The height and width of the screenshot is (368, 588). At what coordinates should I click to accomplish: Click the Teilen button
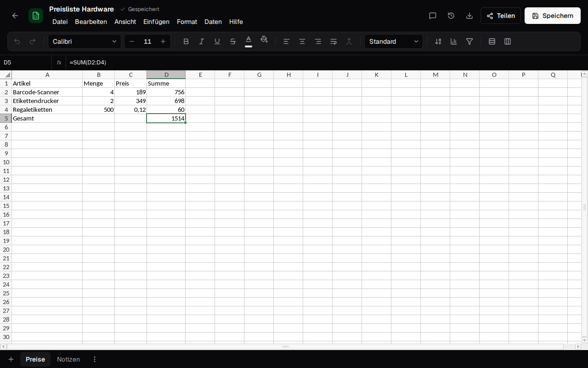coord(501,16)
